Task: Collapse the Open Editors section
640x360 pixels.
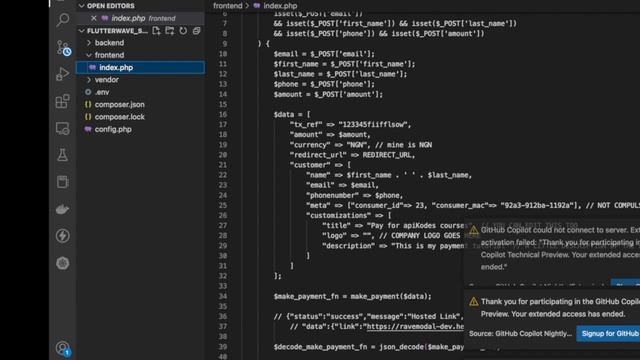Action: 82,6
